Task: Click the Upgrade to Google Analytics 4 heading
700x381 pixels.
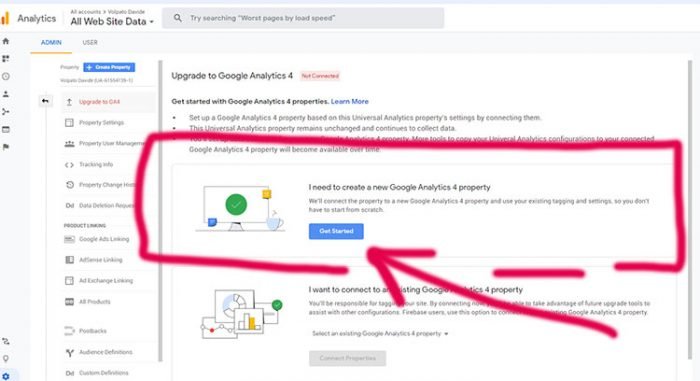Action: 232,76
